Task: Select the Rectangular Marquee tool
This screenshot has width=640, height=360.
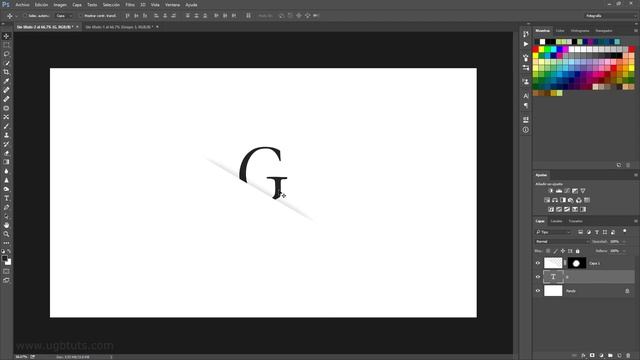Action: click(x=6, y=45)
